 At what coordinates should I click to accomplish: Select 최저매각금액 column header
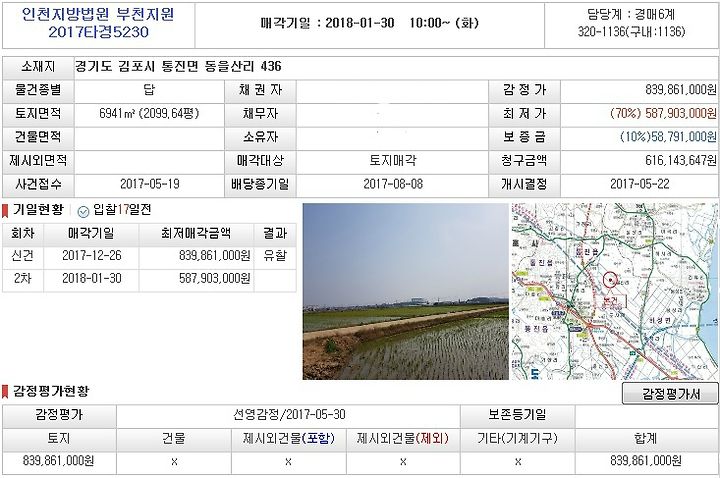(196, 233)
